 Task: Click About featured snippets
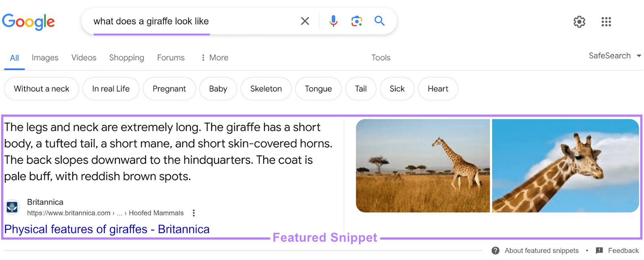click(x=541, y=250)
